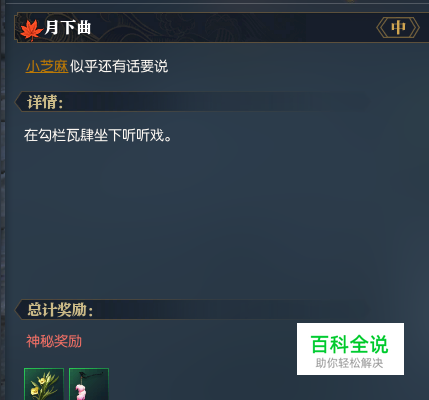Click the dark panel border on left edge
The width and height of the screenshot is (429, 400).
3,200
